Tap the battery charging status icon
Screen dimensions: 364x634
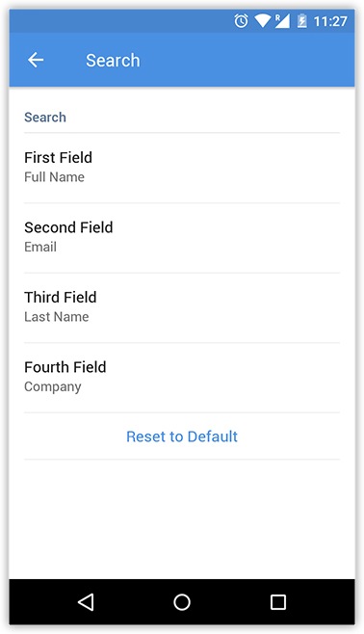(301, 20)
